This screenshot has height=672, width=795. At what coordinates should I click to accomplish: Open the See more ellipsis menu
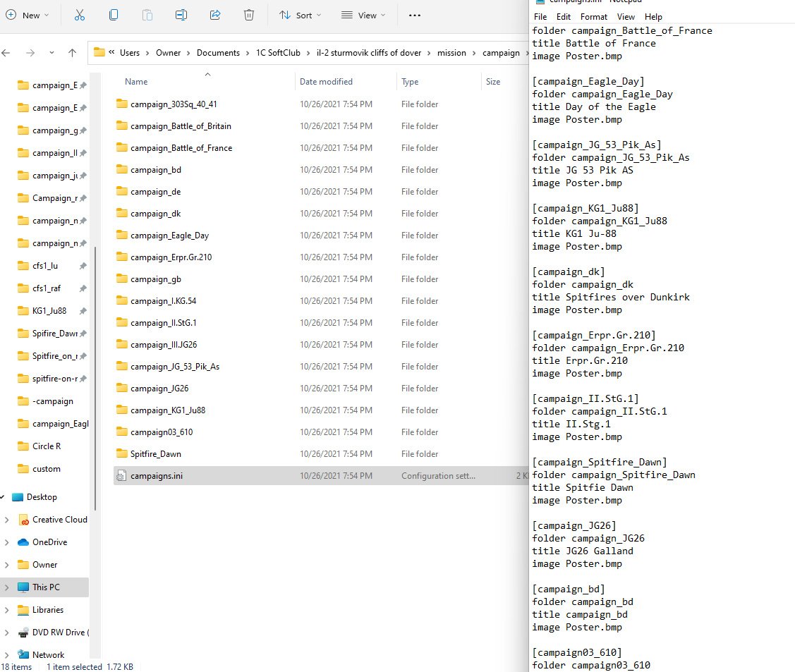click(415, 15)
